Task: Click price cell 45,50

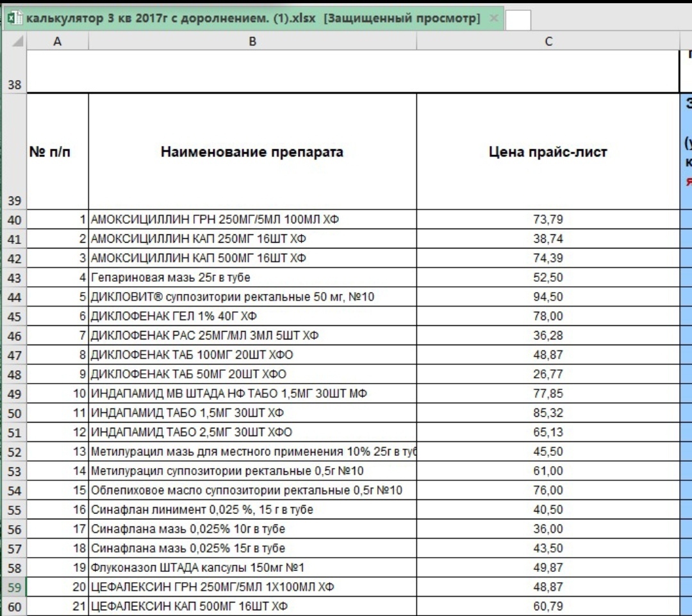Action: [x=548, y=451]
